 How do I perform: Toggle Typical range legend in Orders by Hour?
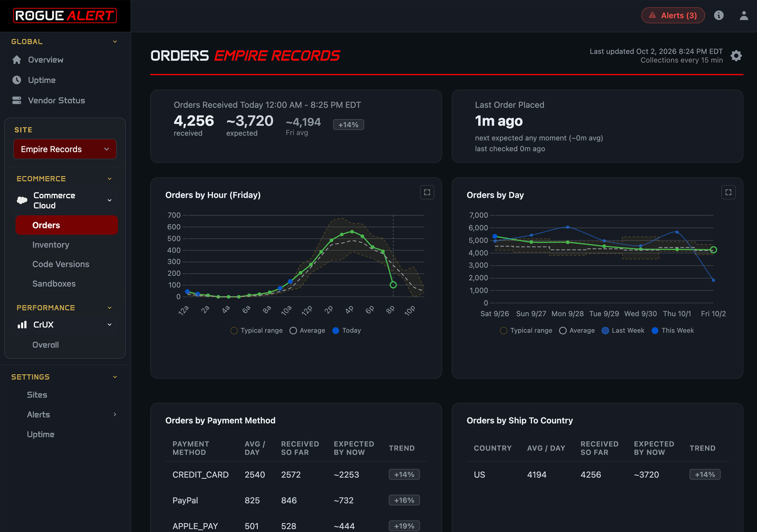coord(256,330)
